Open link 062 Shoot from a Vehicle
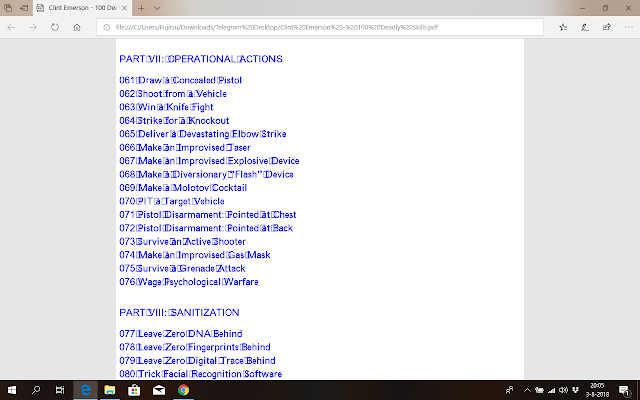Screen dimensions: 640x400 coord(173,94)
